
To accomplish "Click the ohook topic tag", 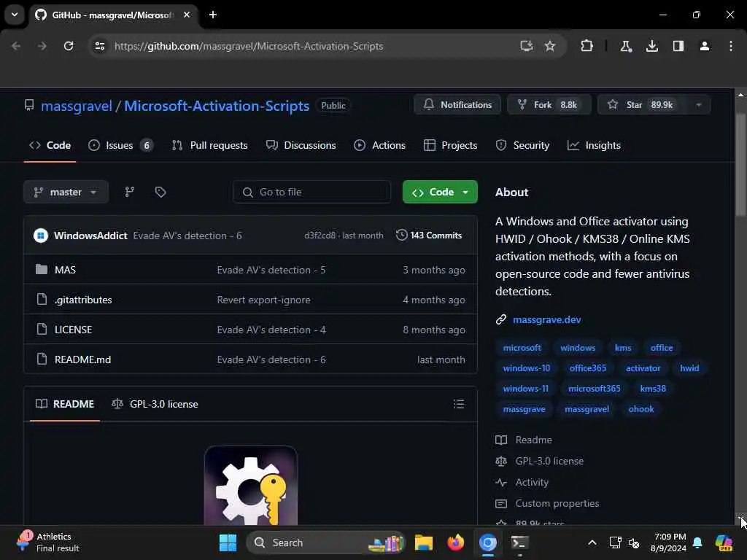I will click(x=640, y=409).
